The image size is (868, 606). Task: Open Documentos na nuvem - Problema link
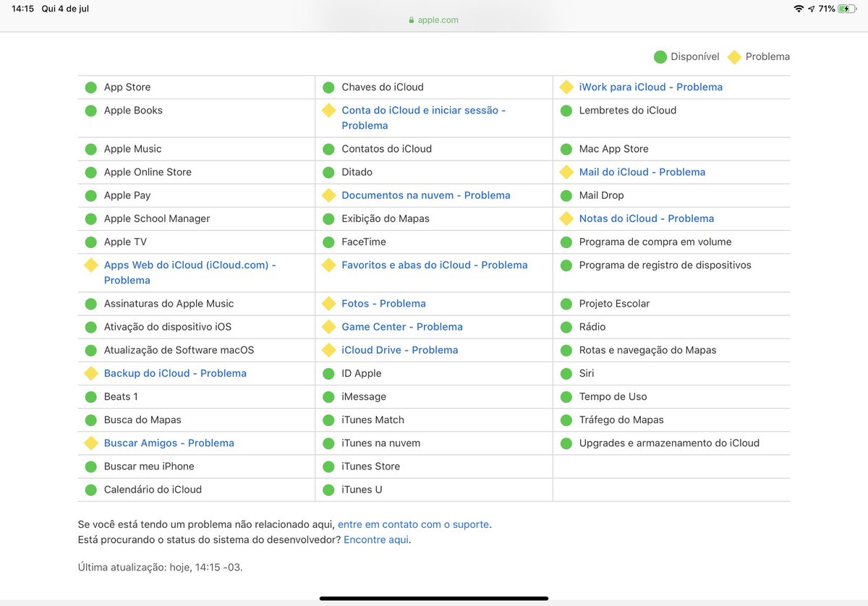426,195
